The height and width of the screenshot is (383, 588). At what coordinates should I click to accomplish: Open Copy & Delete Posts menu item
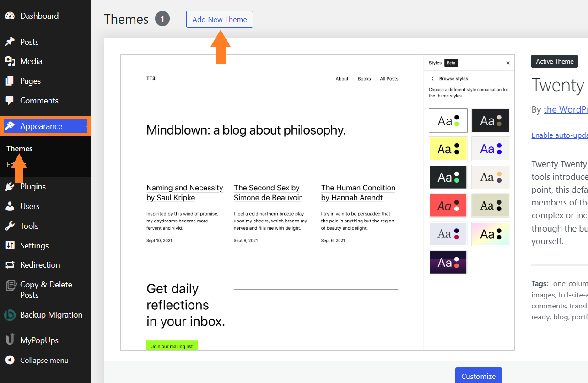coord(45,290)
